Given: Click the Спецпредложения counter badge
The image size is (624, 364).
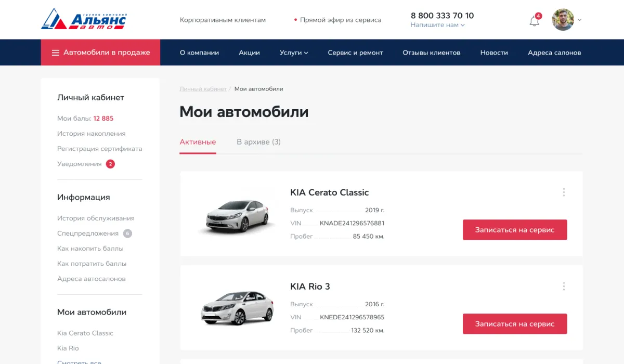Looking at the screenshot, I should click(127, 233).
